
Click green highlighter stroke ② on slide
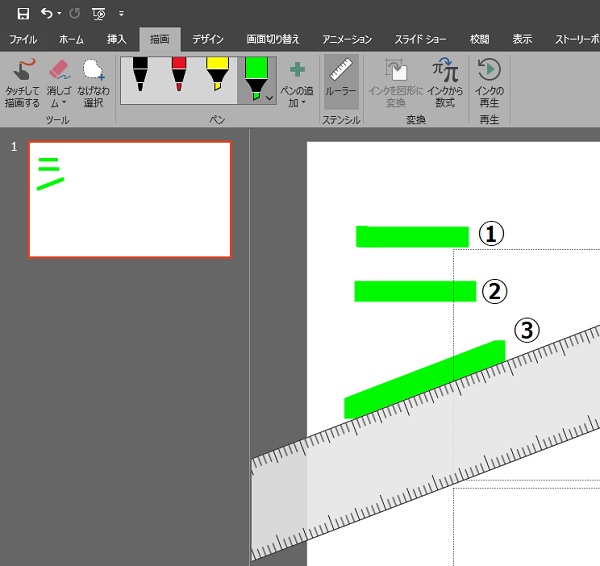point(415,291)
